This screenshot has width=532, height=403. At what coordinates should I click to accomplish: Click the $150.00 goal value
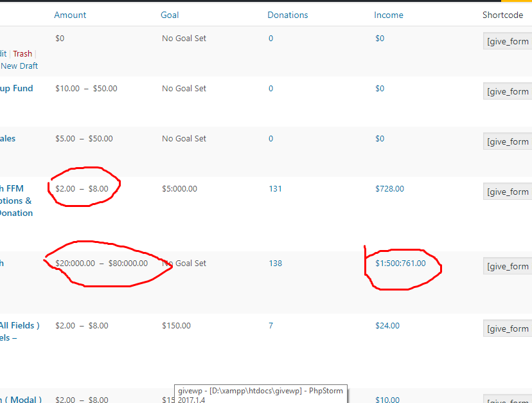coord(176,326)
